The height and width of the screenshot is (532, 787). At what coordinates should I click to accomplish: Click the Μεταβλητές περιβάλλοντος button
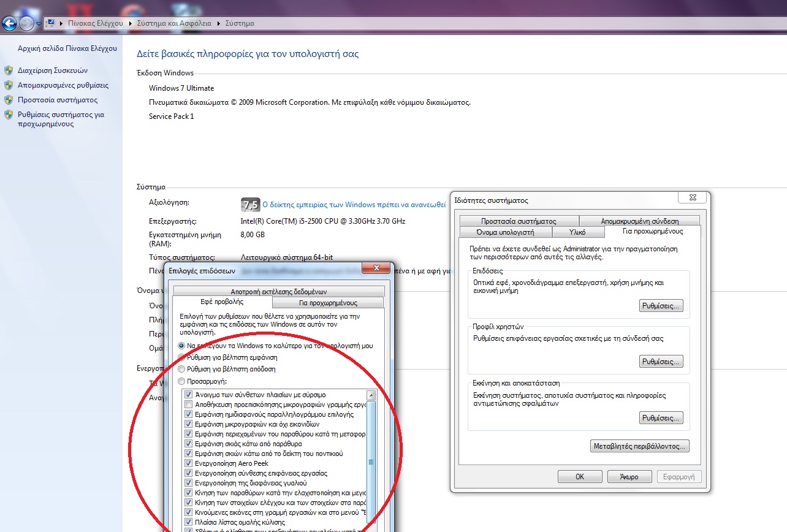coord(640,446)
